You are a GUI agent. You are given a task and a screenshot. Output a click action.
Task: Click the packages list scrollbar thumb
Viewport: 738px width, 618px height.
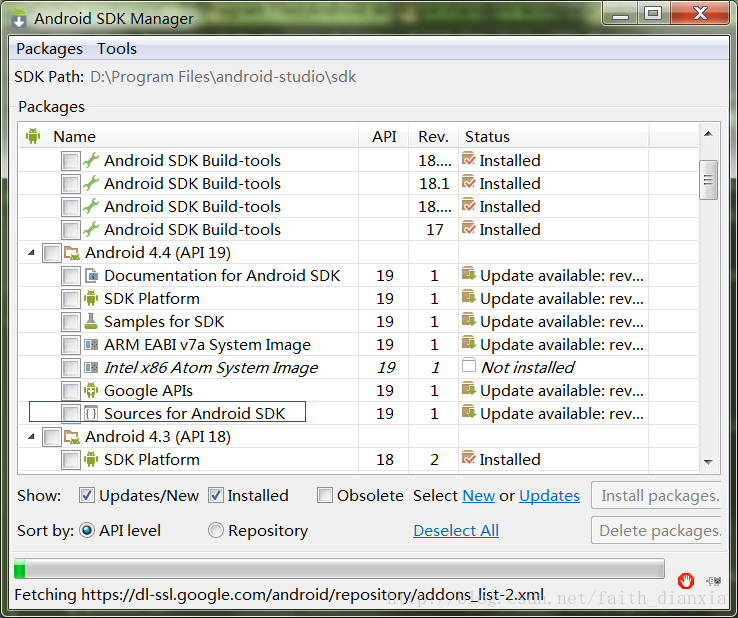[x=708, y=180]
